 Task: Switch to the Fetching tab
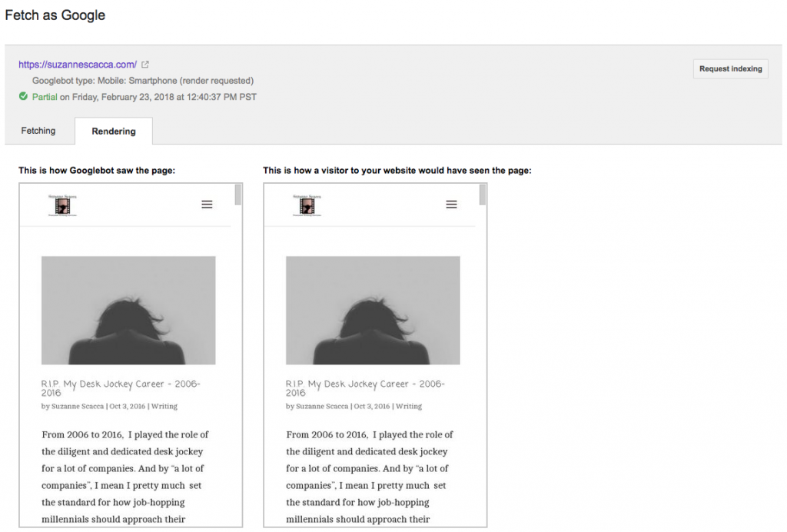click(38, 131)
